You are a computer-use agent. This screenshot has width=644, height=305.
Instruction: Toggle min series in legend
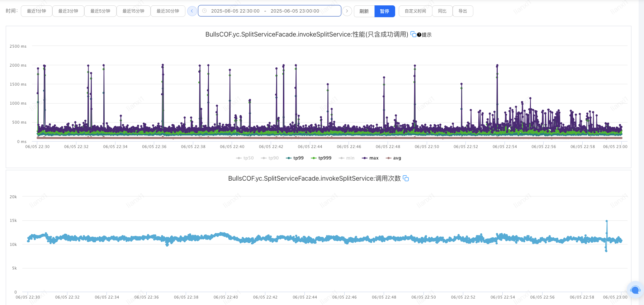346,158
